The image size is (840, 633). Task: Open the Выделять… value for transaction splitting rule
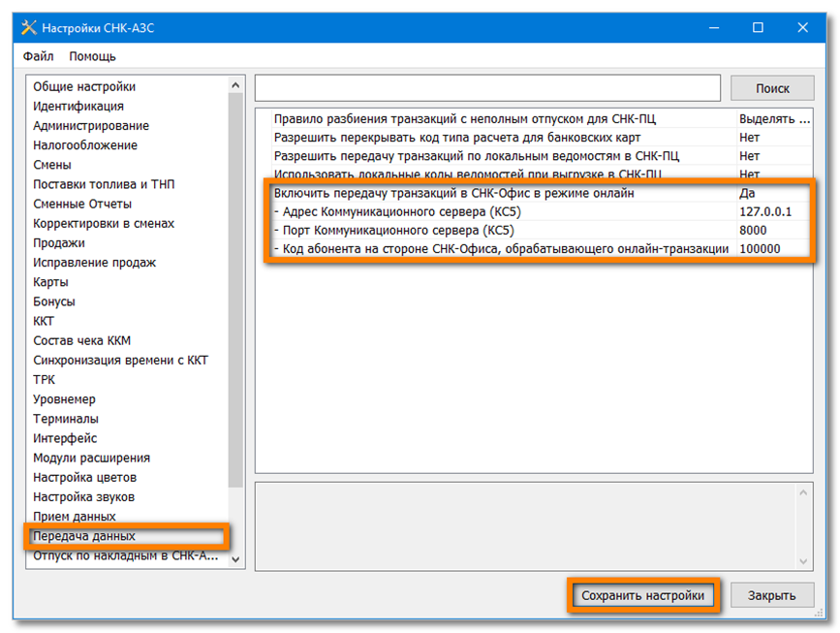[773, 119]
